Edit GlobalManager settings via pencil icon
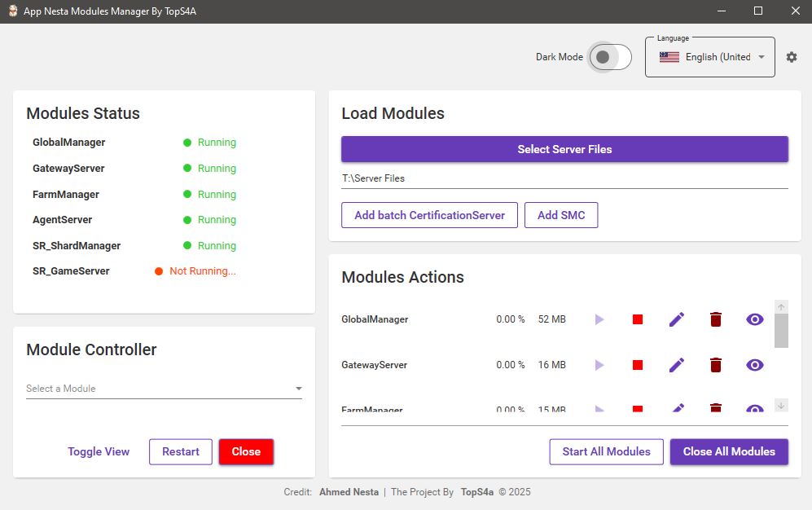Image resolution: width=812 pixels, height=510 pixels. [x=676, y=319]
